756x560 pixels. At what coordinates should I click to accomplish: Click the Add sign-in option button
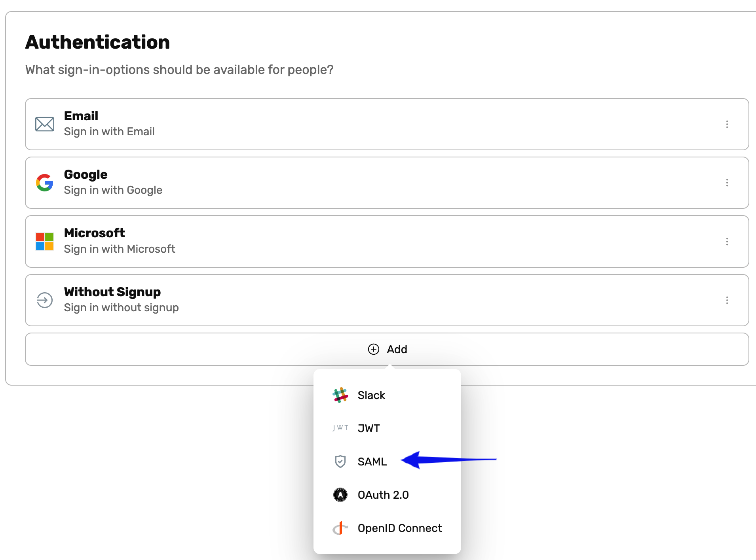[387, 349]
